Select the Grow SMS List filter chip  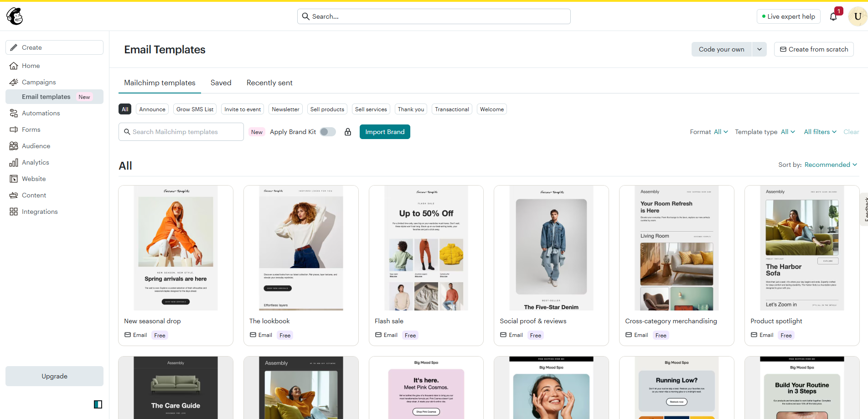[195, 109]
